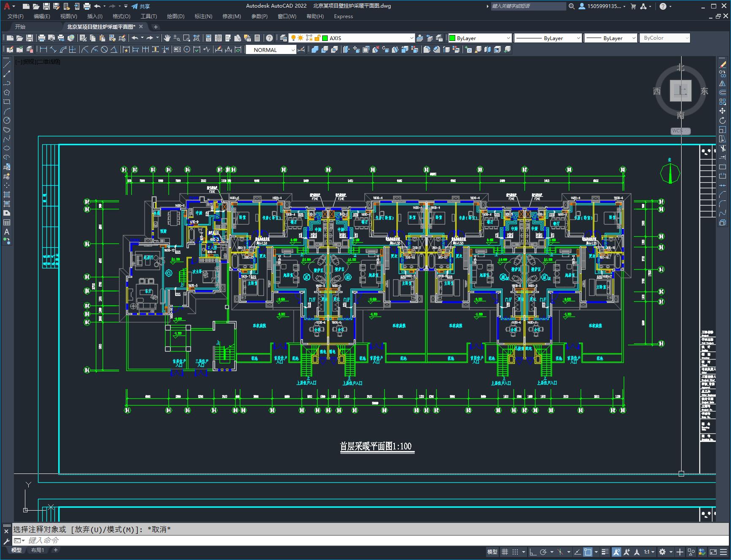Open the 标注(N) menu

(x=203, y=16)
